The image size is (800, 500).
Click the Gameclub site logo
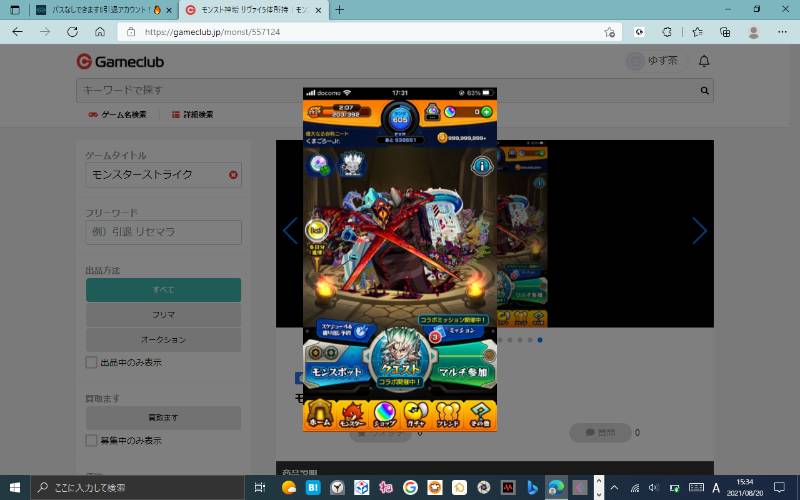pyautogui.click(x=120, y=62)
